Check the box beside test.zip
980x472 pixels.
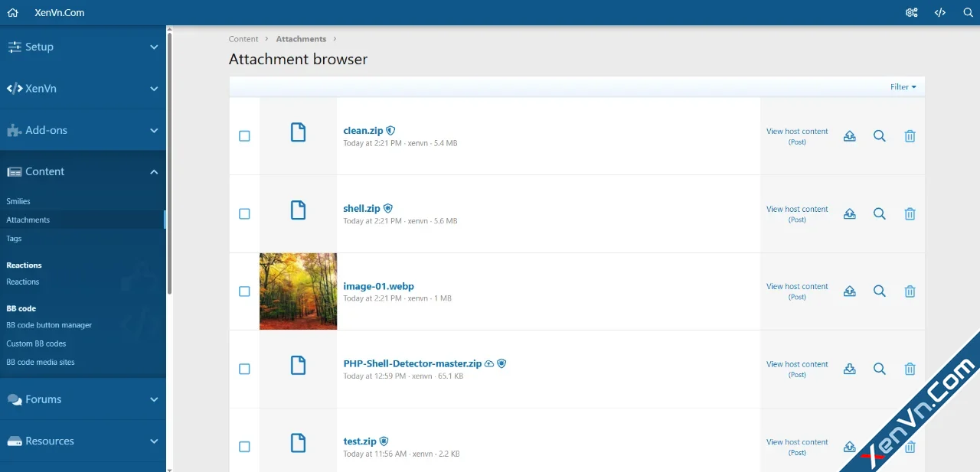pyautogui.click(x=244, y=447)
